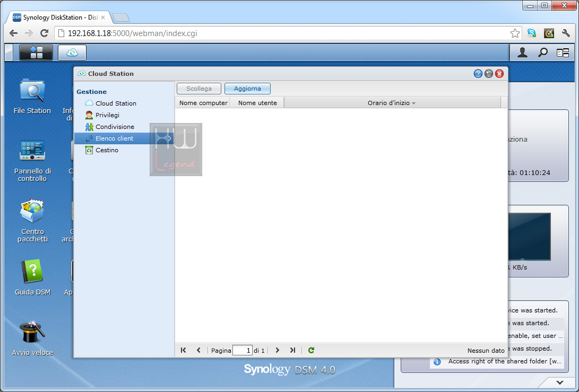The height and width of the screenshot is (392, 579).
Task: Click the info icon beside Access right log
Action: coord(437,362)
